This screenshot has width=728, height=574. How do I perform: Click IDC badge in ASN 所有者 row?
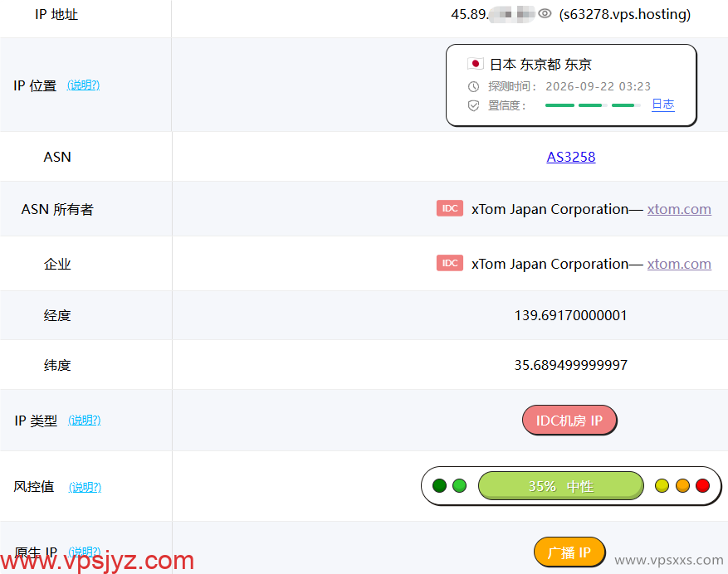449,208
